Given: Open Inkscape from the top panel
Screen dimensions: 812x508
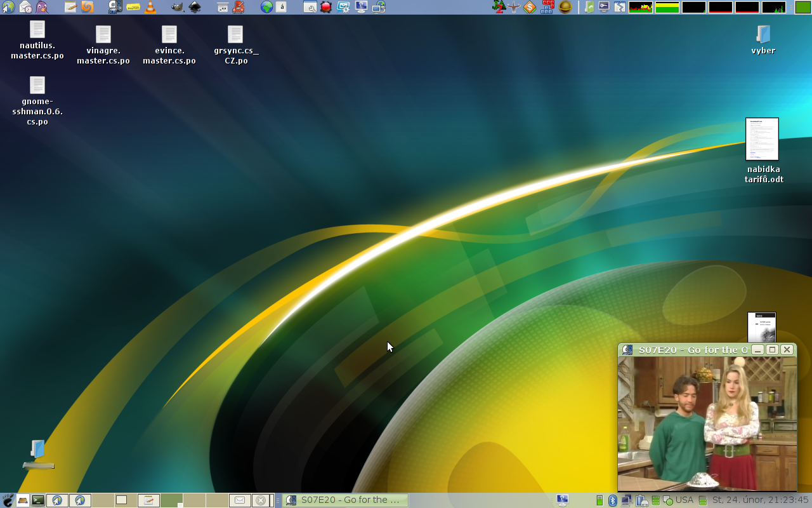Looking at the screenshot, I should (195, 7).
